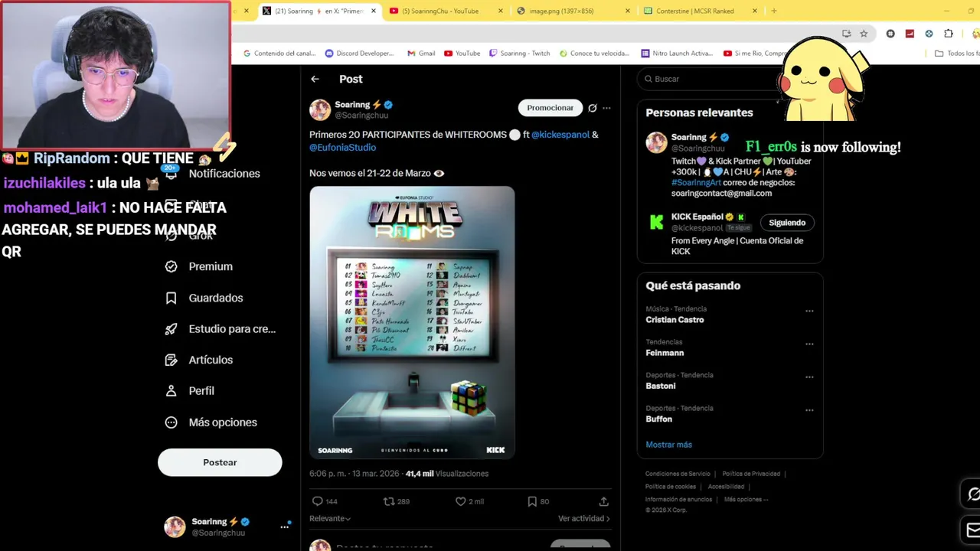This screenshot has height=551, width=980.
Task: Open the Premium sidebar item
Action: 201,266
